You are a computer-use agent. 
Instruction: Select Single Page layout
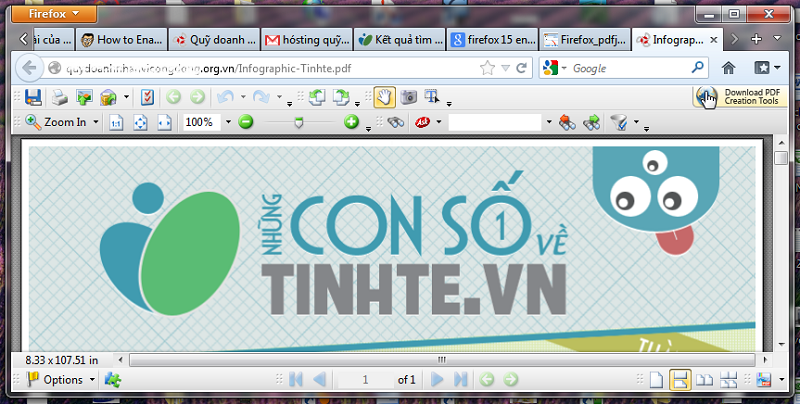pos(656,380)
